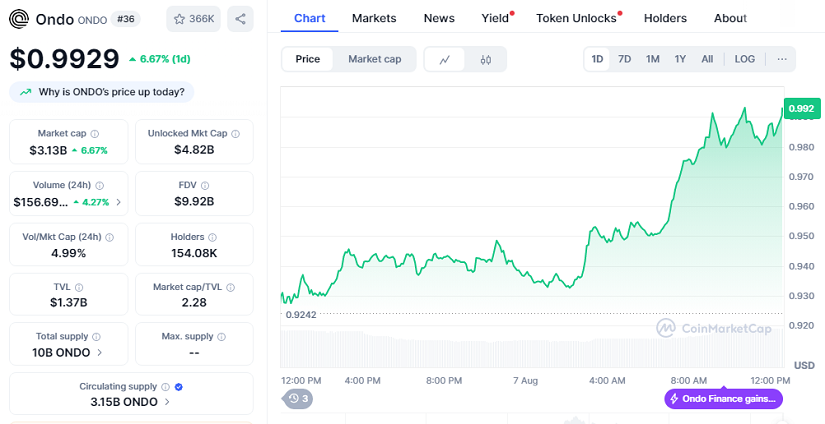Click Market cap/TVL info icon
Screen dimensions: 825x424
tap(230, 287)
